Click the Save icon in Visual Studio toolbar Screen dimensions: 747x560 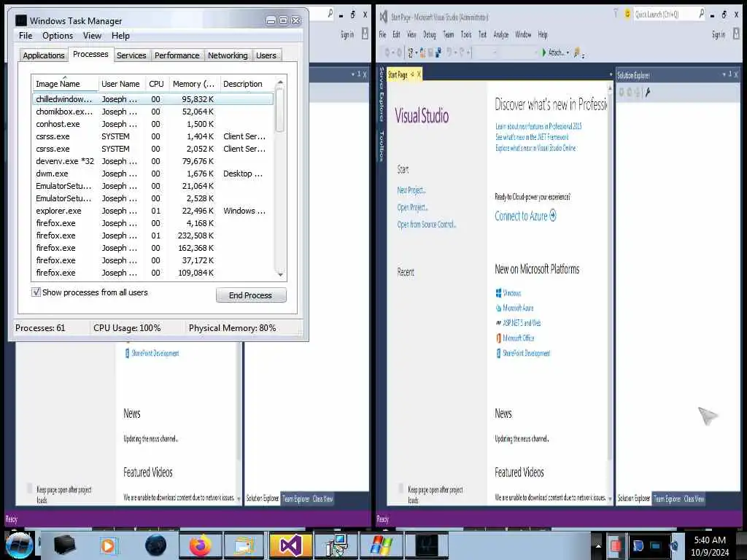click(430, 52)
